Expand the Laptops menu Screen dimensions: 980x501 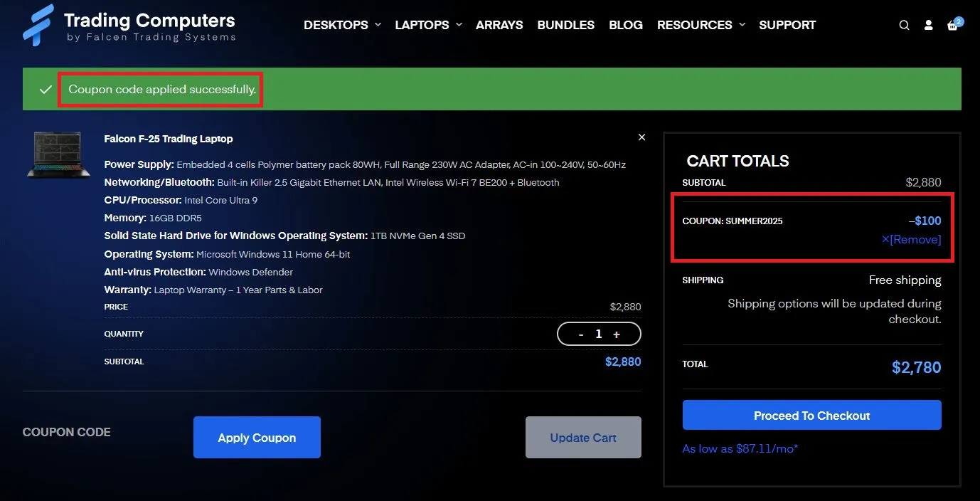pyautogui.click(x=428, y=25)
